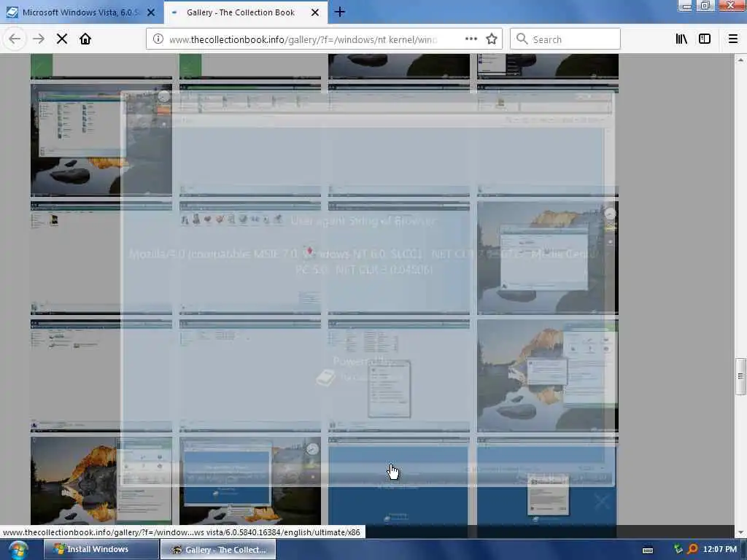Go back to the previous page
747x560 pixels.
click(15, 39)
